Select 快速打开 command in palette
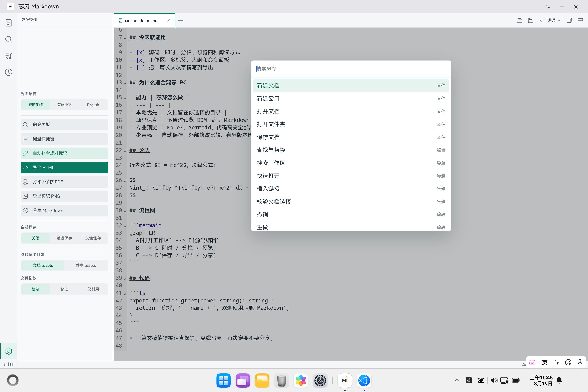Viewport: 588px width, 392px height. coord(351,176)
